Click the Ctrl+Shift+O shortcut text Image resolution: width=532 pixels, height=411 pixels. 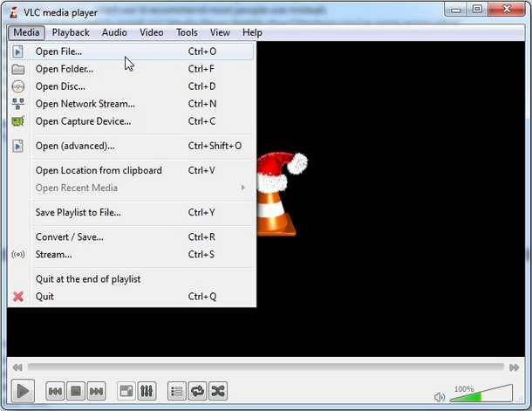(215, 146)
